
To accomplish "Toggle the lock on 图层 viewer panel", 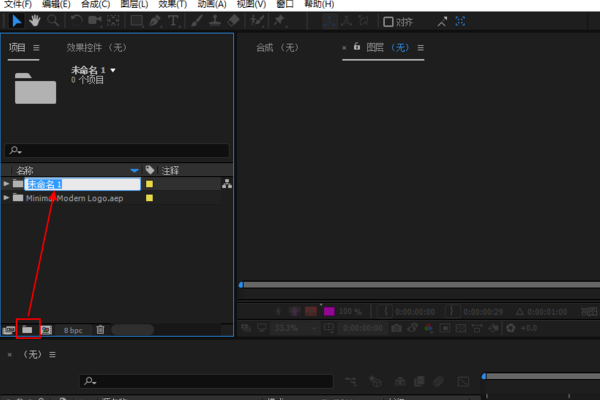I will pos(356,47).
